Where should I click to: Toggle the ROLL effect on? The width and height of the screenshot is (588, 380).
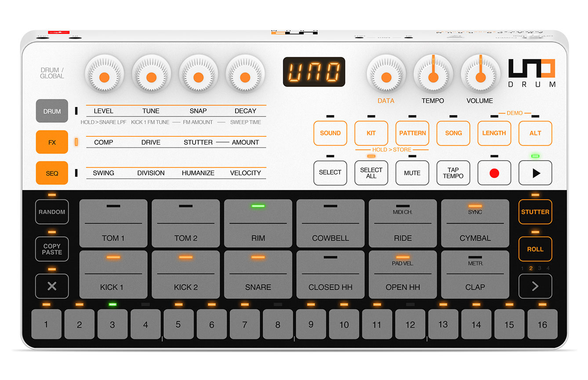click(x=535, y=249)
